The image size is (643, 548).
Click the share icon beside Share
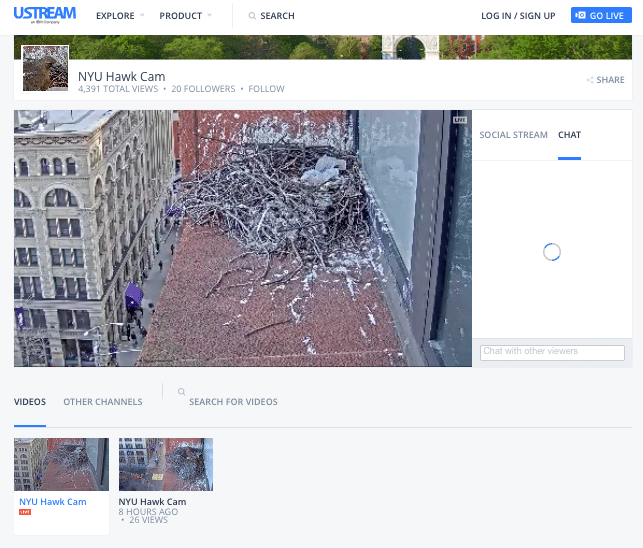590,80
